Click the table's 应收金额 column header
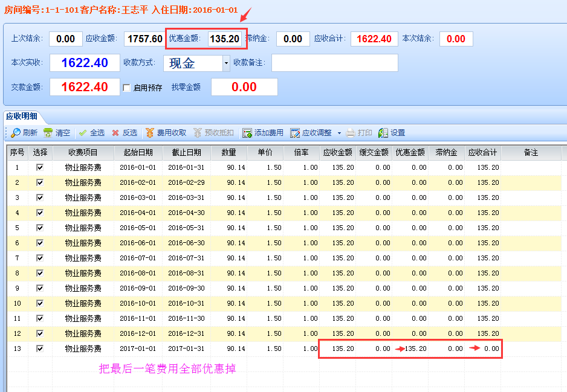 [x=338, y=153]
